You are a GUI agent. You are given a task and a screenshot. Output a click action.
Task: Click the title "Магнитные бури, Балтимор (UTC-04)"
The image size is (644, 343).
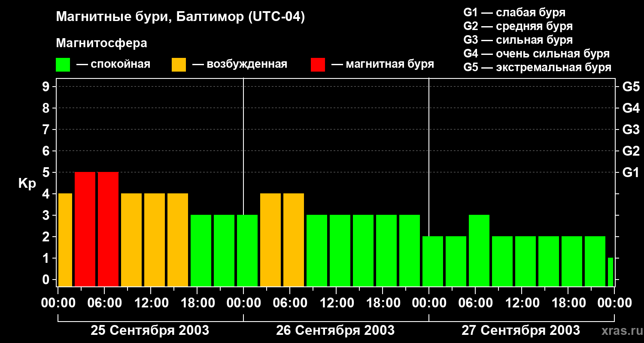[x=180, y=17]
